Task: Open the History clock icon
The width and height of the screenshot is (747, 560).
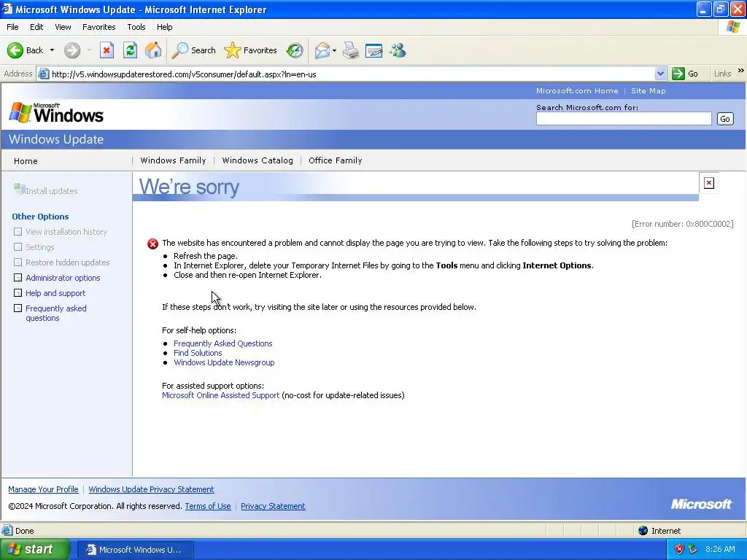Action: coord(295,50)
